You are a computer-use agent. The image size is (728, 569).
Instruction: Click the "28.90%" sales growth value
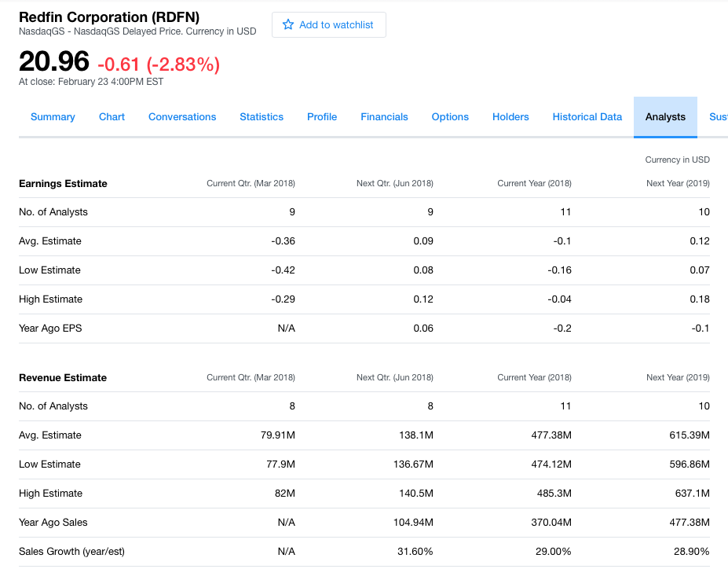(x=692, y=552)
